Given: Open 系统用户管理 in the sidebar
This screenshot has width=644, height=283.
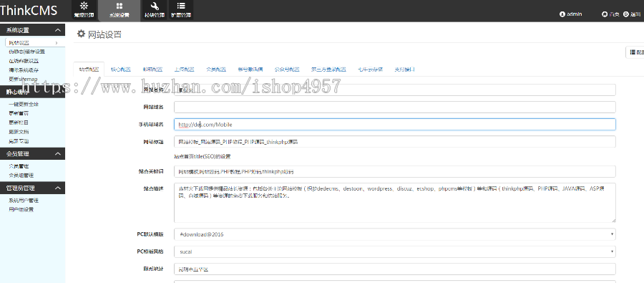Looking at the screenshot, I should pos(24,201).
